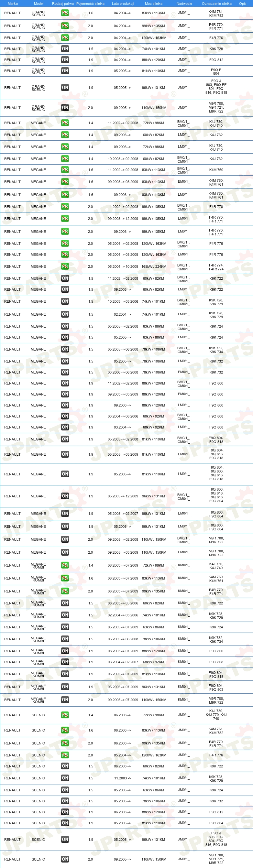The image size is (253, 868).
Task: Click the ON icon in Megane Kombi 60kW row
Action: [x=65, y=603]
